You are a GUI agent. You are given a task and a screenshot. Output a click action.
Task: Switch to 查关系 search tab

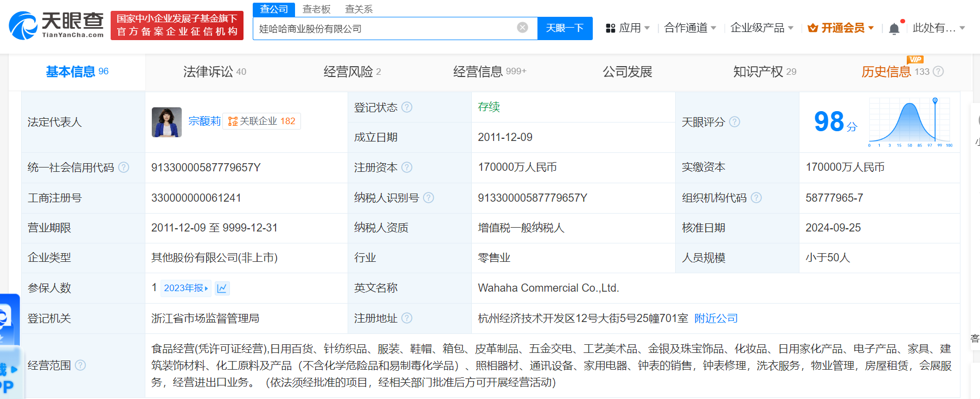359,9
